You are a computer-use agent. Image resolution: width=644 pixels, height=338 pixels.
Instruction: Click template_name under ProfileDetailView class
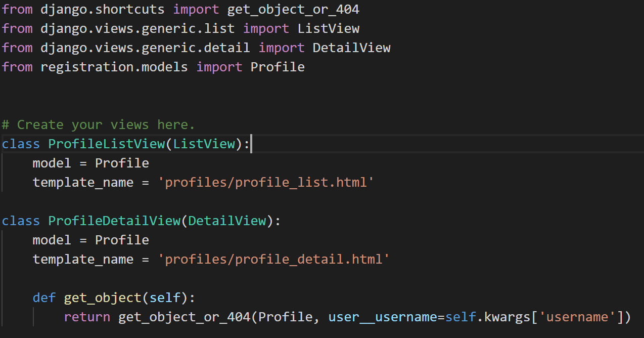[83, 260]
